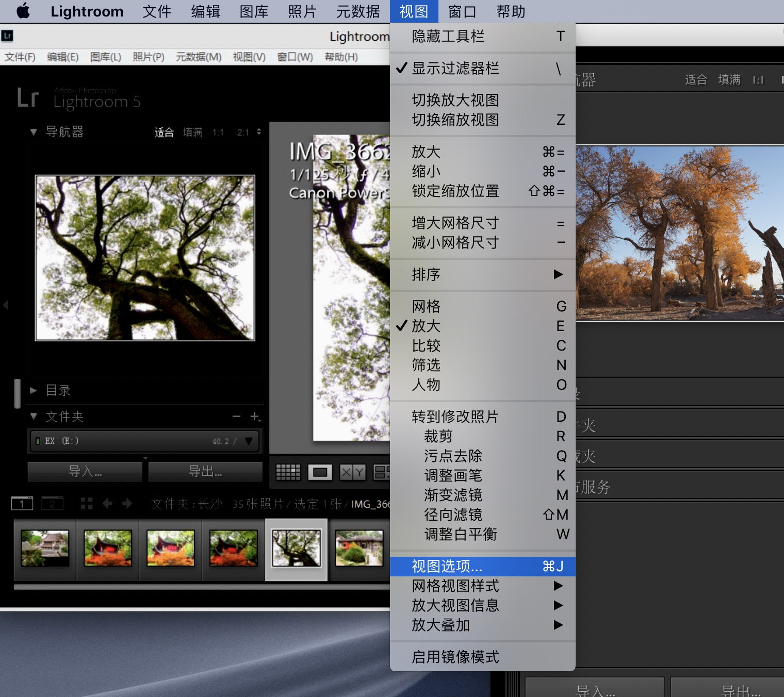Collapse the 文件夹 panel triangle

34,416
